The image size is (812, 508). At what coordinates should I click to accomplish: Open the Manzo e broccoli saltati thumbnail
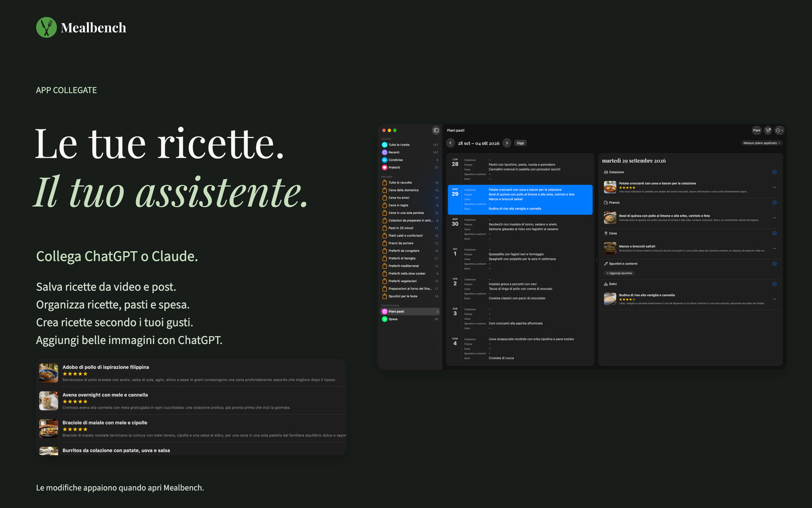[x=610, y=249]
